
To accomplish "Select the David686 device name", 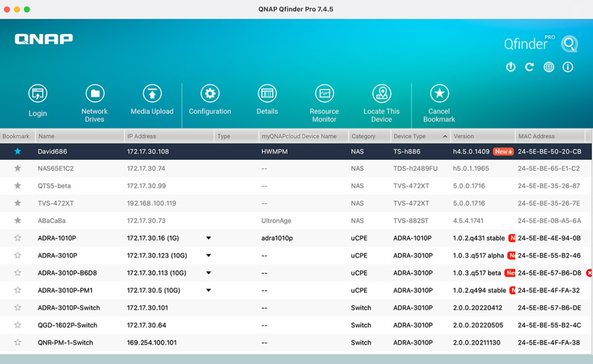I will tap(52, 152).
